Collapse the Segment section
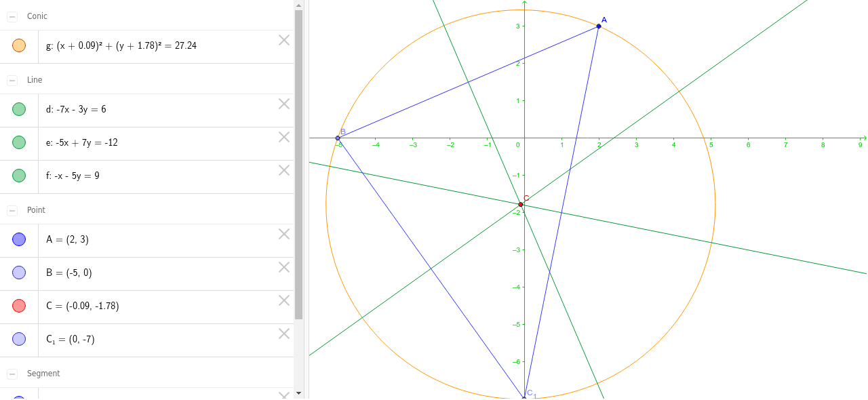Image resolution: width=868 pixels, height=400 pixels. point(12,374)
